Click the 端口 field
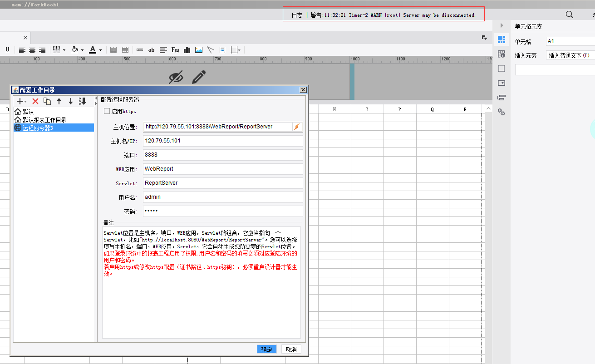This screenshot has width=595, height=364. pyautogui.click(x=223, y=155)
